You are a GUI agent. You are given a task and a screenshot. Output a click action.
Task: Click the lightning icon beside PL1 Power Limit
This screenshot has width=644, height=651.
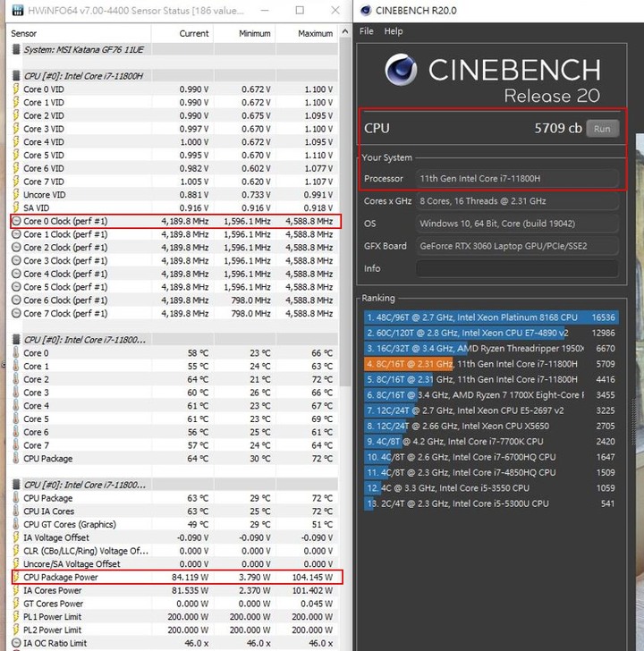coord(16,616)
